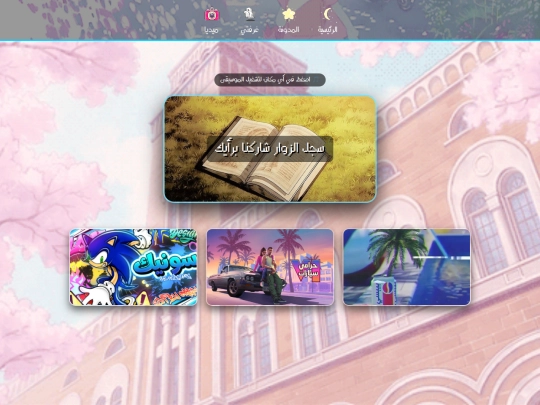540x405 pixels.
Task: Open the حرامي سيارات GTA card
Action: click(x=270, y=267)
